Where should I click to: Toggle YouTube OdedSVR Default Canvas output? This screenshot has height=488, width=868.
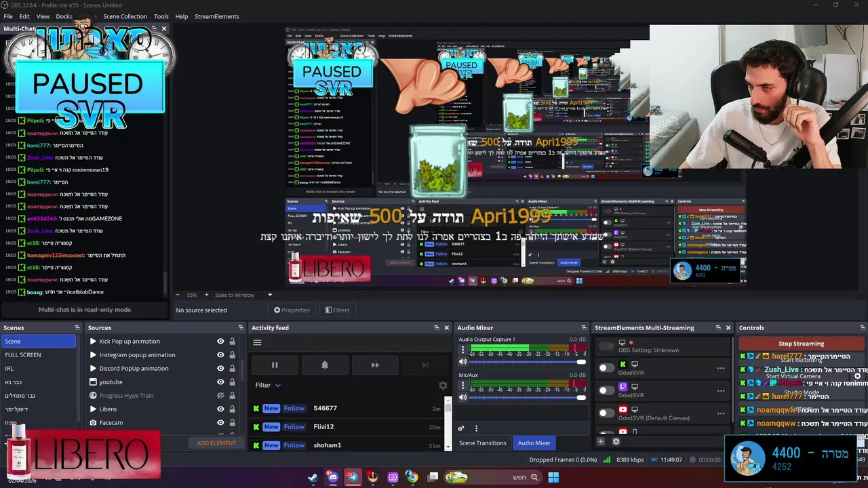pyautogui.click(x=606, y=413)
